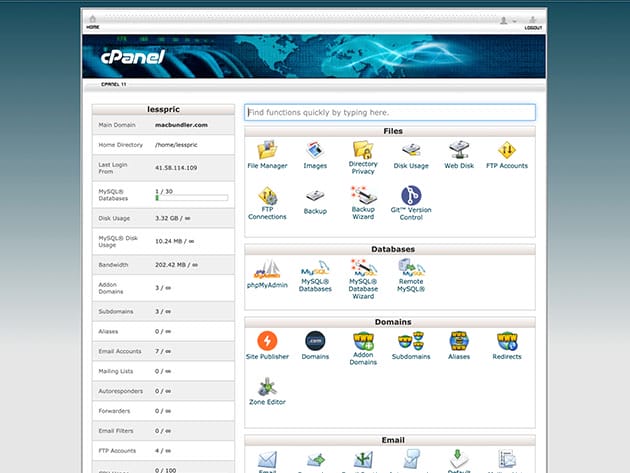Screen dimensions: 630x473
Task: Open Remote MySQL settings
Action: [x=411, y=270]
